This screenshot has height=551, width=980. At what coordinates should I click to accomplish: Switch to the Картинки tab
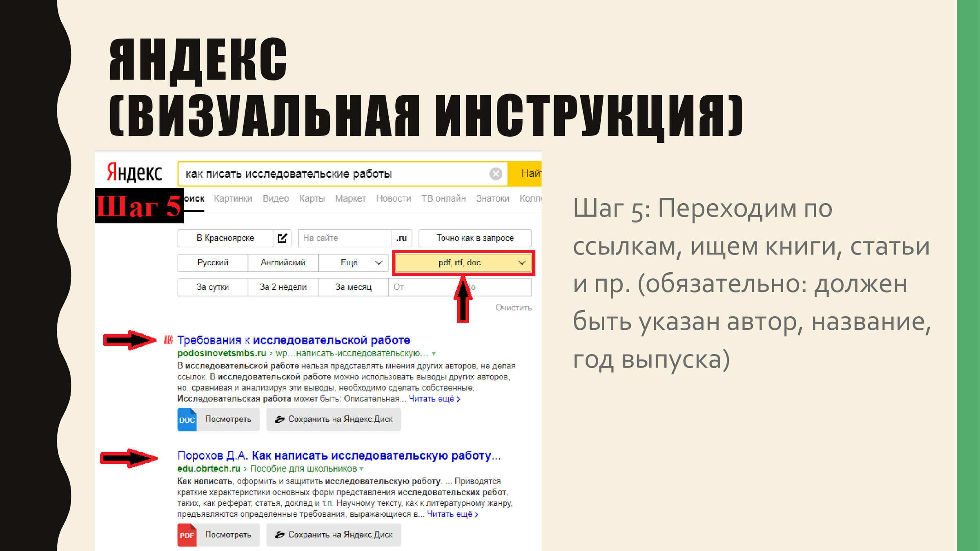point(233,199)
